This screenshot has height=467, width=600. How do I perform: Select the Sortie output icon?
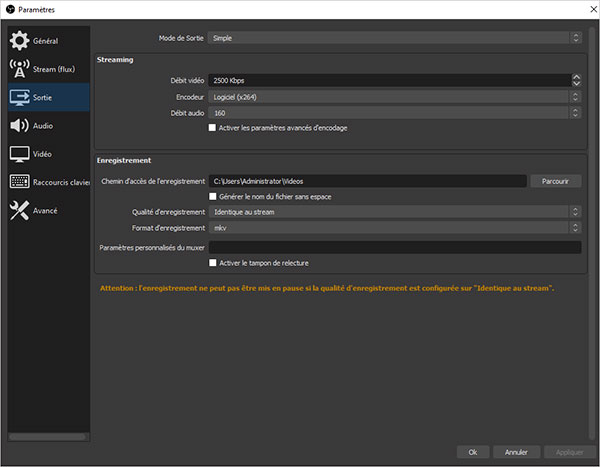click(x=19, y=97)
